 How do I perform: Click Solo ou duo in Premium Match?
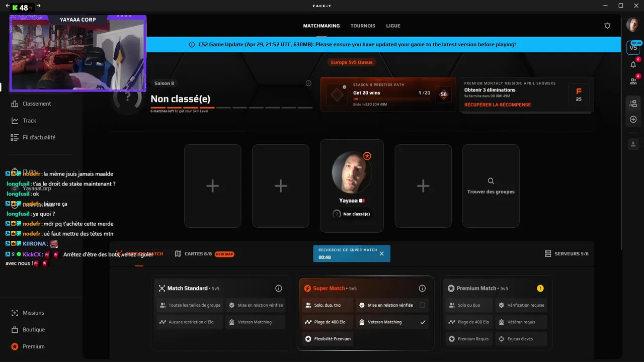tap(469, 305)
